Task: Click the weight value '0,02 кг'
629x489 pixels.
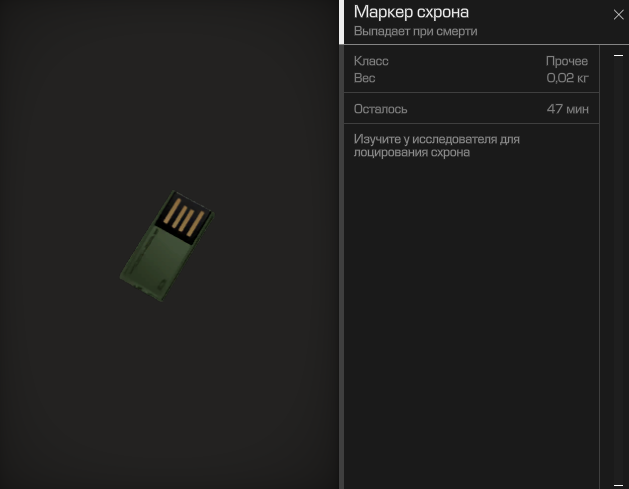Action: click(567, 77)
